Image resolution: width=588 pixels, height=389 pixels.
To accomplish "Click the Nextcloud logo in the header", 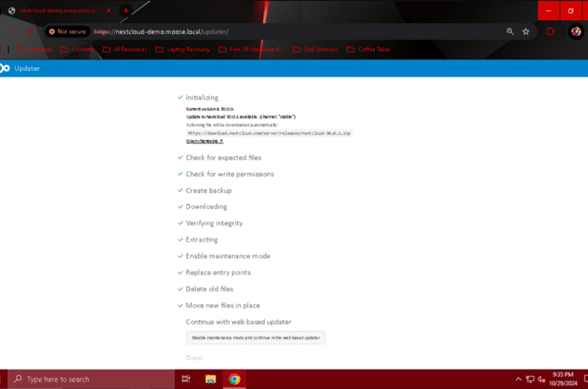I will [x=5, y=69].
